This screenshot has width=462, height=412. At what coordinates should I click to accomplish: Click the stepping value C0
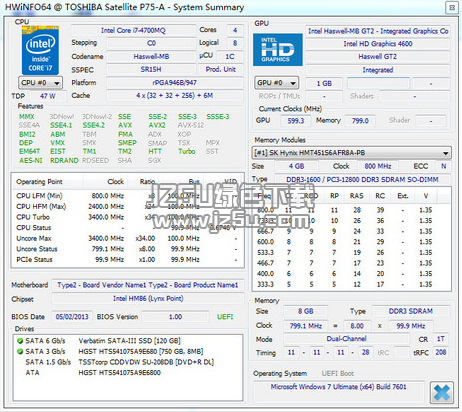[x=151, y=43]
